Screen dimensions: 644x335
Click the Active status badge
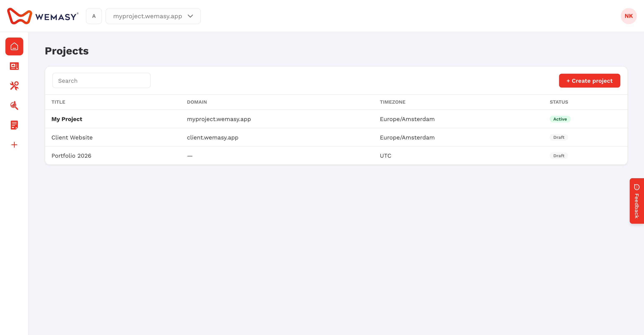pos(560,119)
